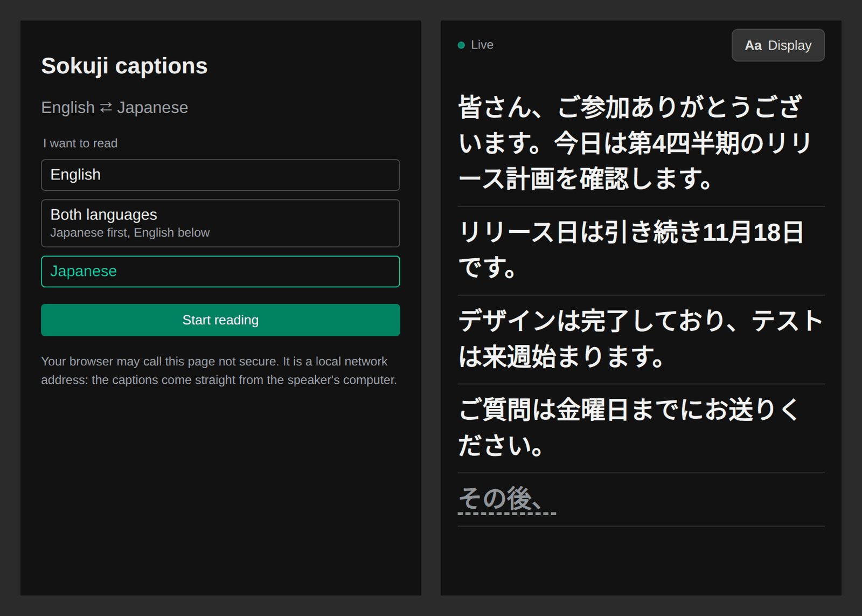The image size is (862, 616).
Task: Select the Japanese reading option
Action: tap(220, 271)
